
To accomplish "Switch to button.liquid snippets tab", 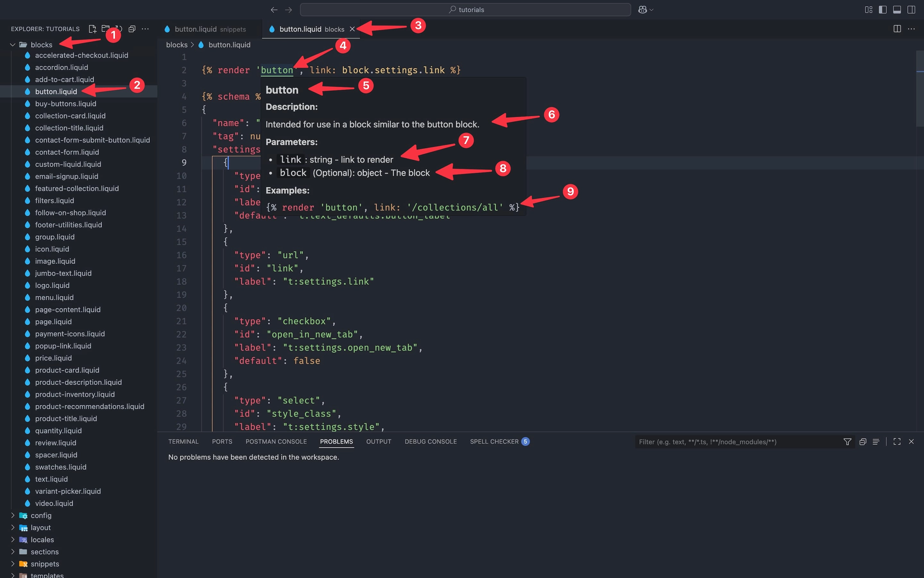I will tap(210, 29).
